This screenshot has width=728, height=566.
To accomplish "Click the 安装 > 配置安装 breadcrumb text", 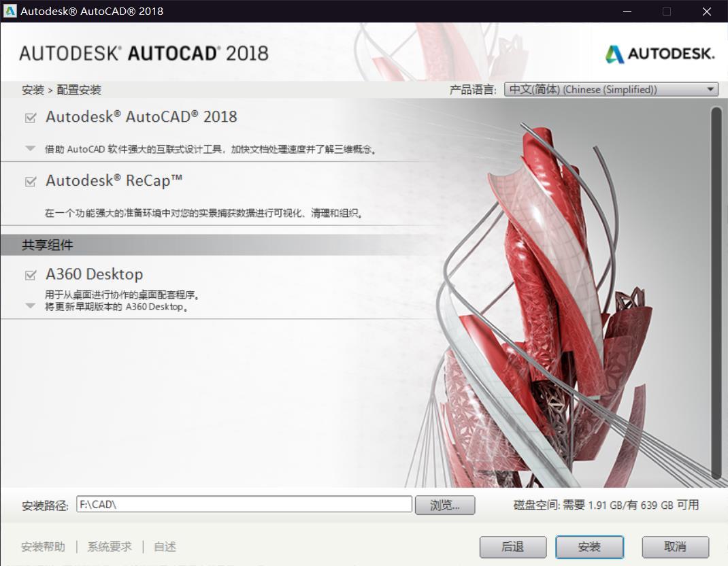I will 61,90.
